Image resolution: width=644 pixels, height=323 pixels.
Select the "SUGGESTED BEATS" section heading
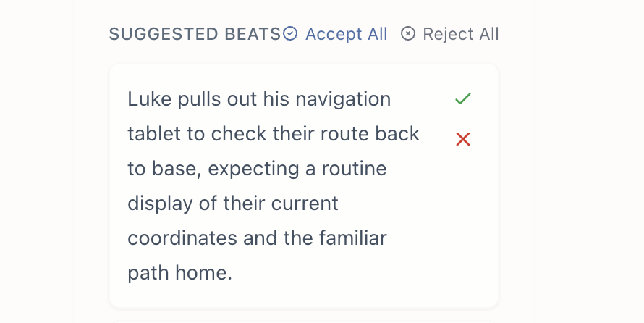[x=195, y=34]
